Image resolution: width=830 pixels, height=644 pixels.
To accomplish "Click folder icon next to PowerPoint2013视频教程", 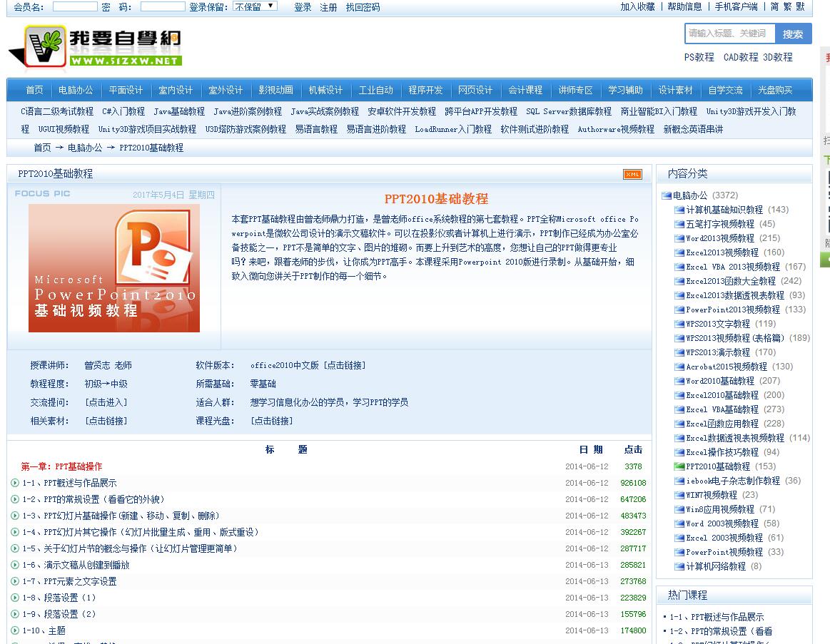I will (x=679, y=310).
